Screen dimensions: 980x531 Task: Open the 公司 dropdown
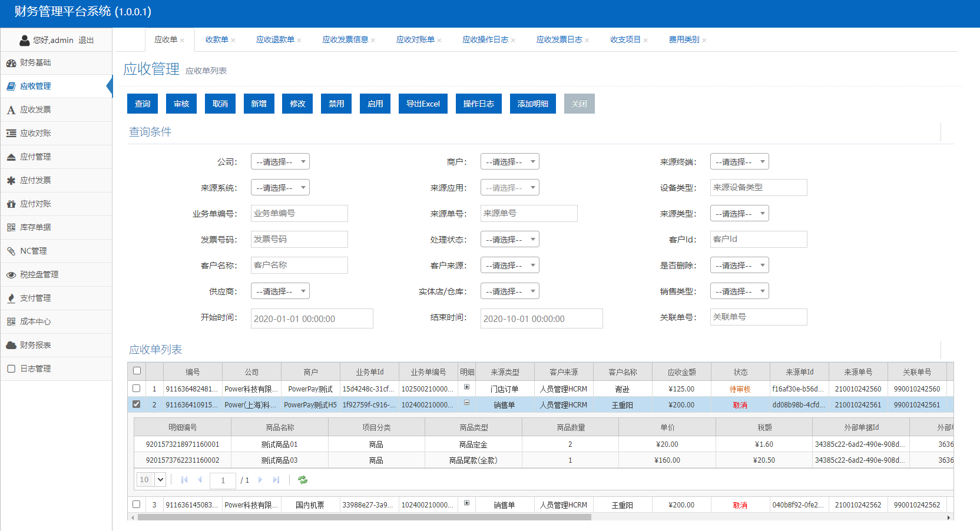(280, 162)
